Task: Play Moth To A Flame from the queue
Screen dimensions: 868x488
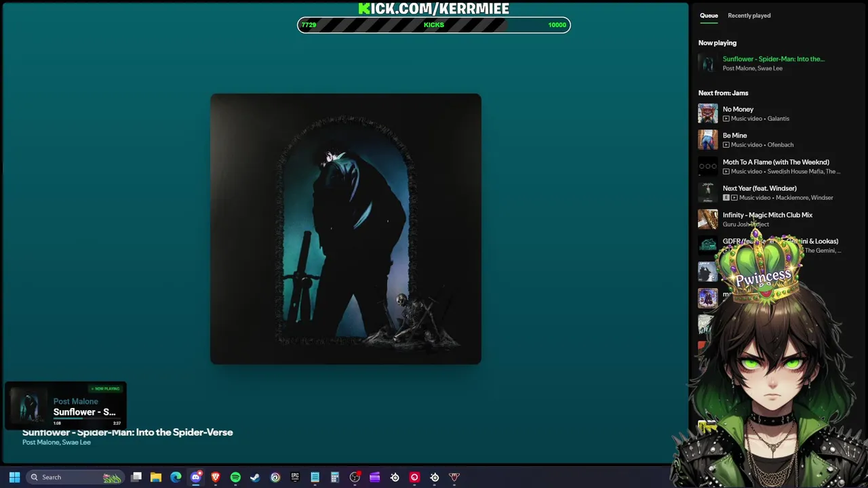Action: coord(776,162)
